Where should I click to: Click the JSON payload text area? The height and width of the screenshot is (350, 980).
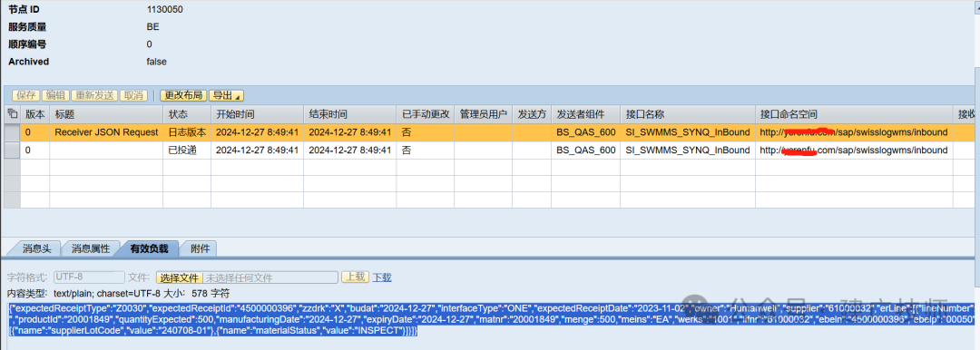(491, 319)
